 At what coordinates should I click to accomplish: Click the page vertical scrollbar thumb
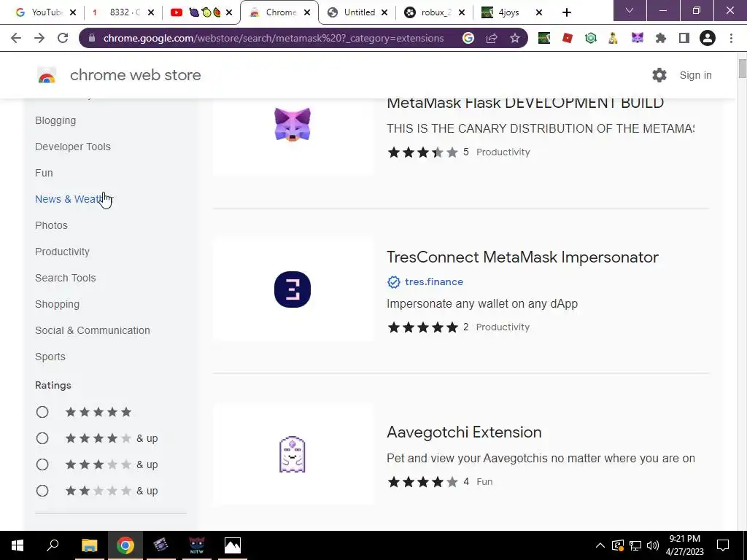click(x=742, y=69)
